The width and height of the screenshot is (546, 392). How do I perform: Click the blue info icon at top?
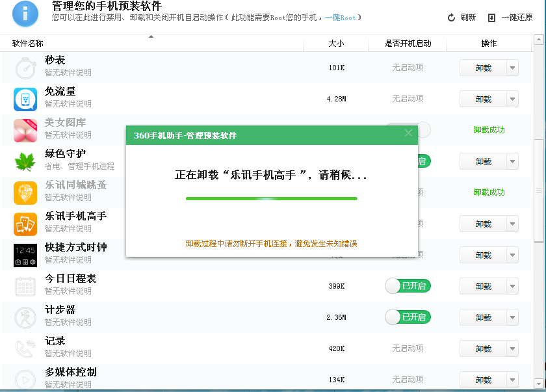(x=25, y=14)
